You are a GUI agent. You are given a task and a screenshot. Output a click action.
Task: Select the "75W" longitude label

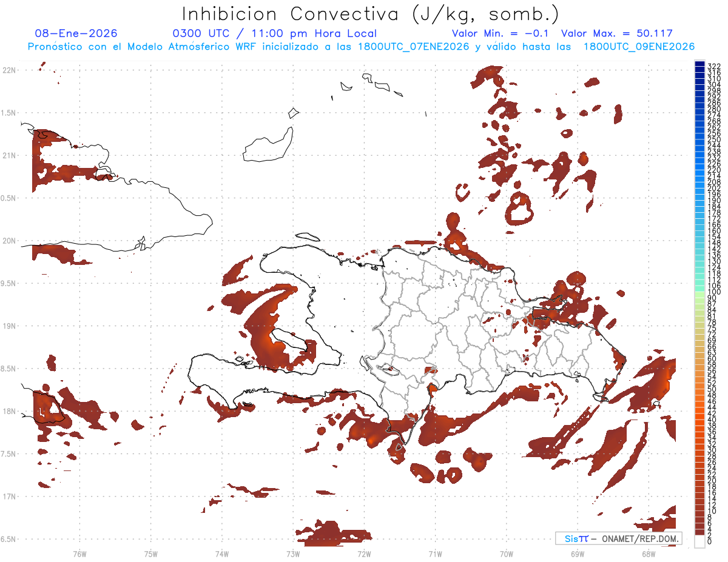coord(151,554)
